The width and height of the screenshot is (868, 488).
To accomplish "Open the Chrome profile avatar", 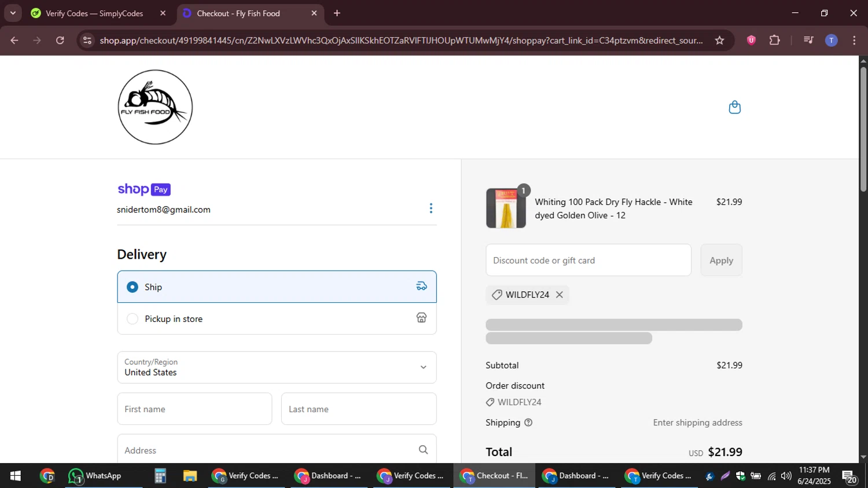I will [831, 40].
